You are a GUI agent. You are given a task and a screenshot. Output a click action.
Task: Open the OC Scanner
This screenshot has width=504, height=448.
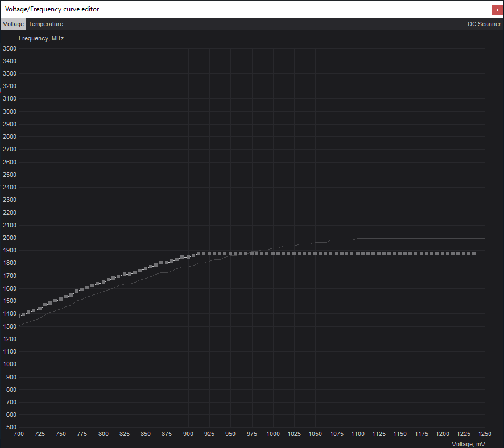pos(484,24)
